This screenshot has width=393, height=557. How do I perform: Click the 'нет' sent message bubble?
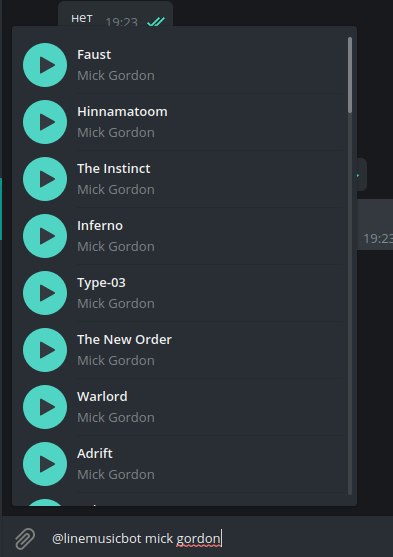click(x=115, y=14)
